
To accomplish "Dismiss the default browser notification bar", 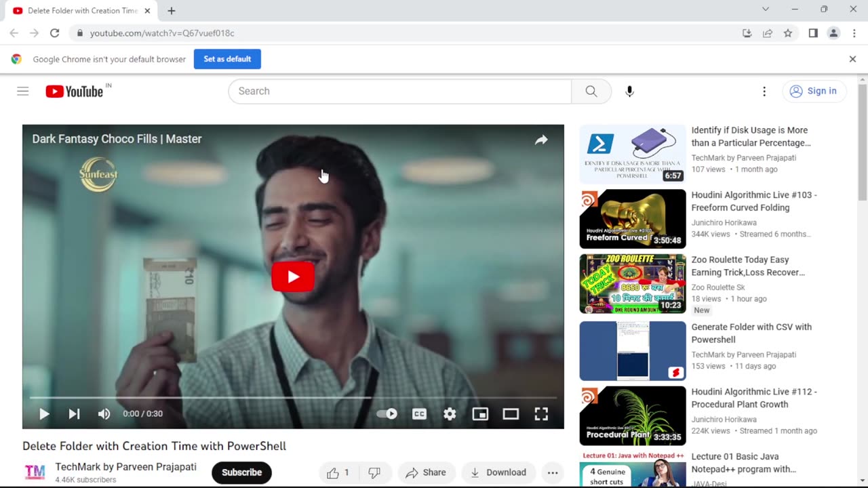I will point(852,59).
